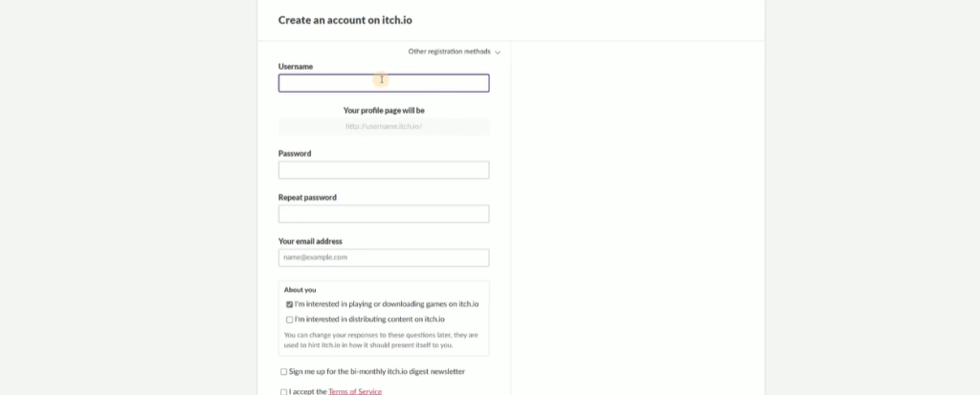This screenshot has width=980, height=395.
Task: Tick the bi-monthly digest newsletter checkbox
Action: tap(283, 371)
